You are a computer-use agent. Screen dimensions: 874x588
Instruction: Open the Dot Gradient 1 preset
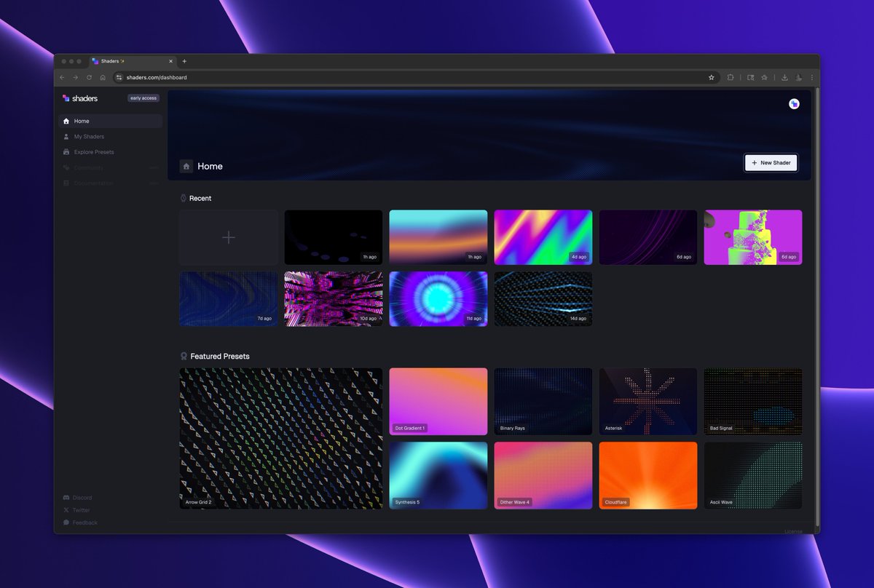(438, 402)
